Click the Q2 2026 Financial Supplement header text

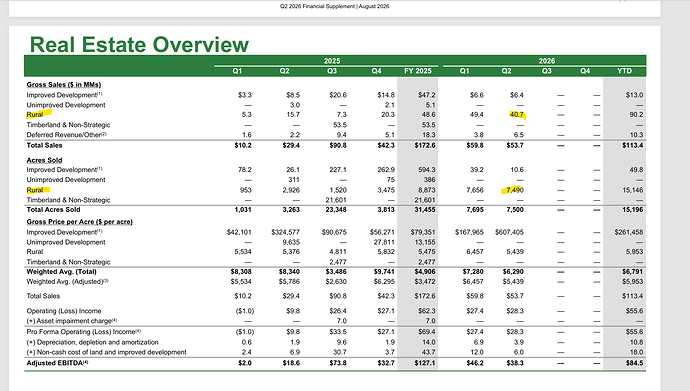tap(334, 6)
